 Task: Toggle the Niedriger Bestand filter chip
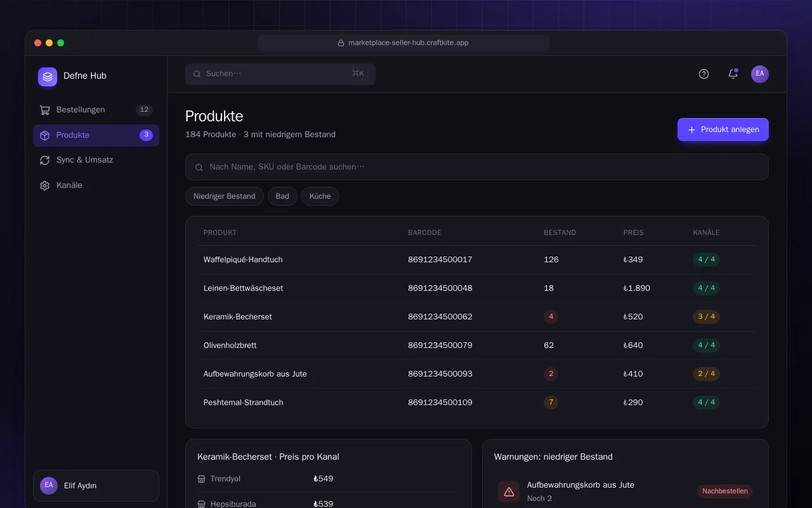click(x=225, y=196)
